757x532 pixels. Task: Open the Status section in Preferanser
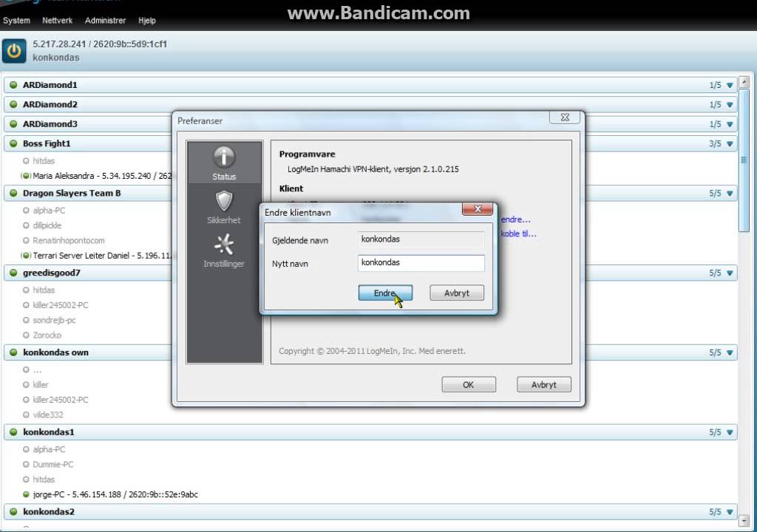coord(224,163)
